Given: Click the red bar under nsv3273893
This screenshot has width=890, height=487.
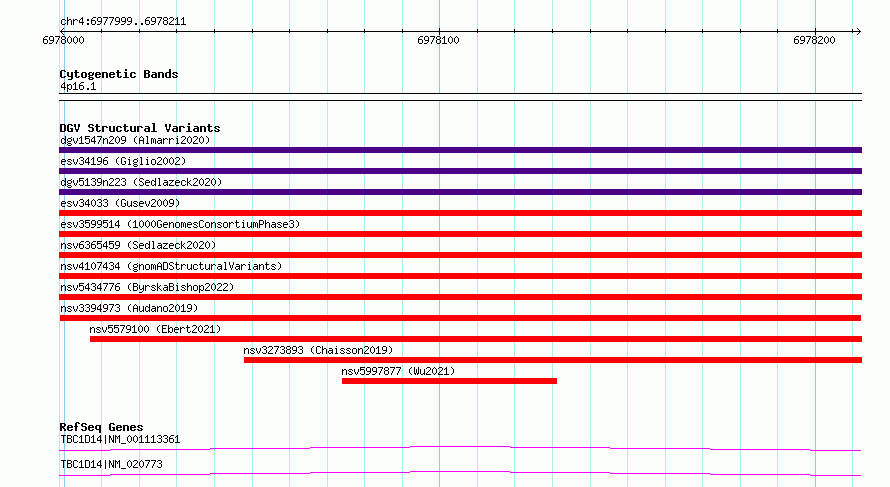Looking at the screenshot, I should click(553, 360).
